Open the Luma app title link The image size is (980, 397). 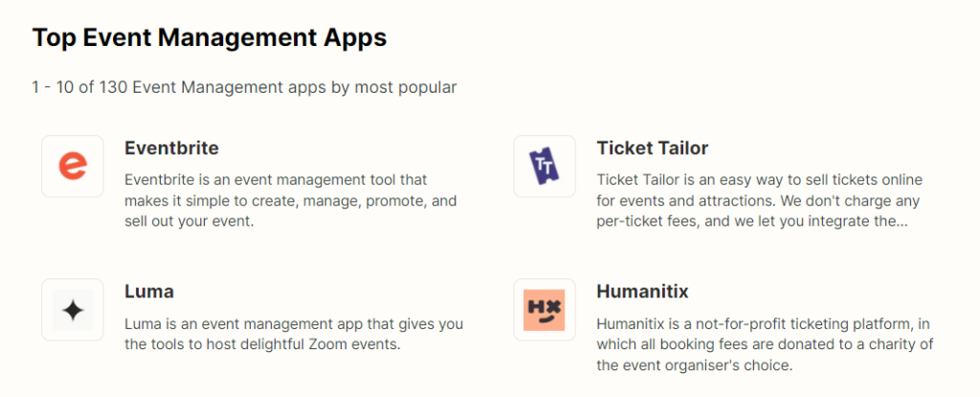(x=149, y=291)
